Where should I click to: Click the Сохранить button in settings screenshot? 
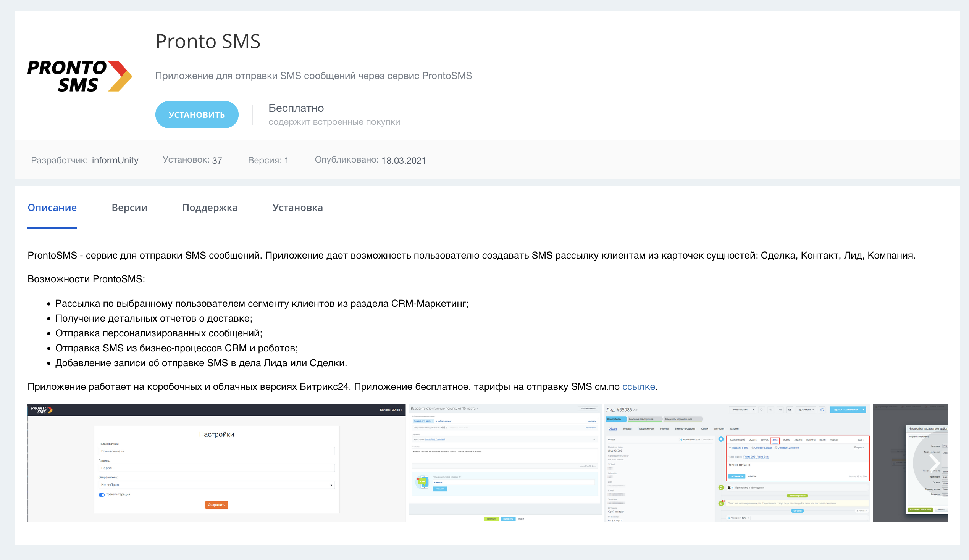[x=216, y=505]
